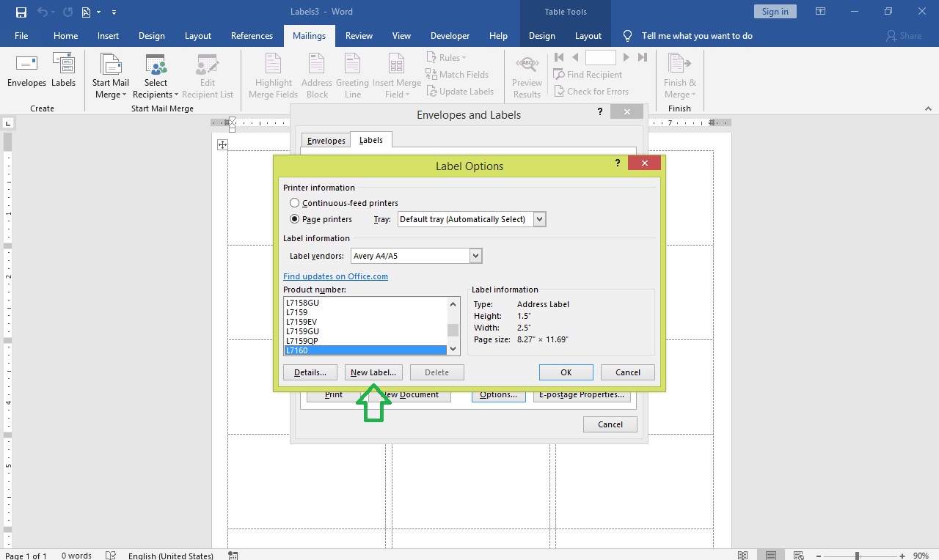
Task: Select Page printers radio button
Action: coord(295,219)
